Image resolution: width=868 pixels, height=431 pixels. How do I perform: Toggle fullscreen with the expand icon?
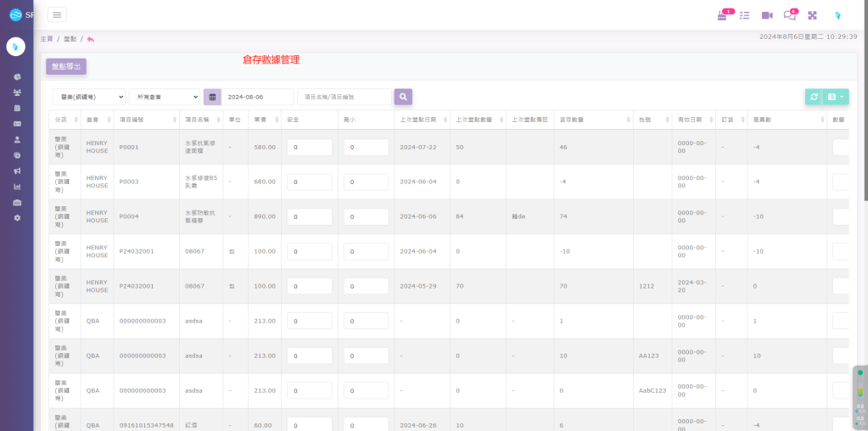pyautogui.click(x=812, y=15)
